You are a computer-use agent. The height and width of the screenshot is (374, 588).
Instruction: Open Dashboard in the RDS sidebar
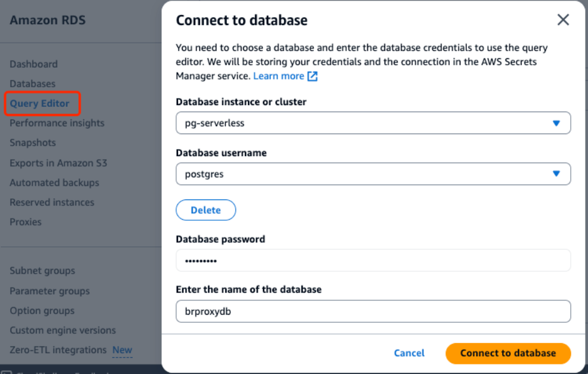(34, 64)
